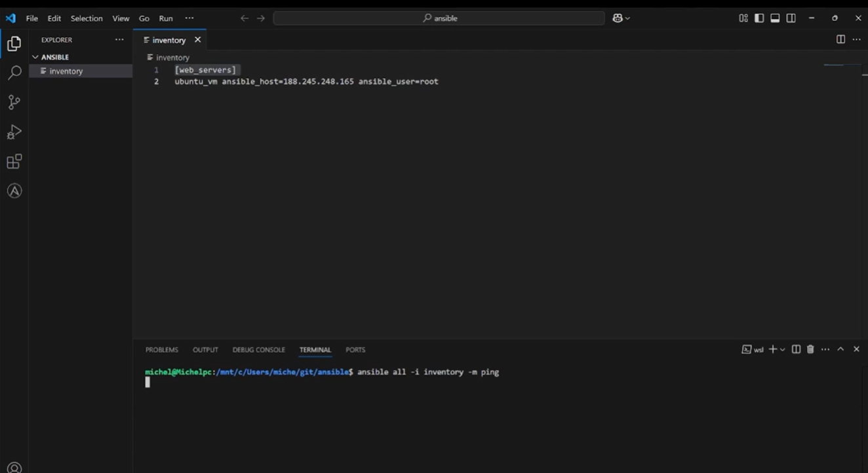Restore down the VS Code window
The width and height of the screenshot is (868, 473).
tap(835, 18)
